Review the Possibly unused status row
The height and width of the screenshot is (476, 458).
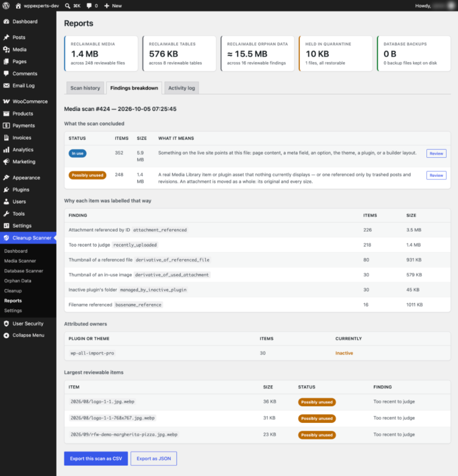(436, 176)
